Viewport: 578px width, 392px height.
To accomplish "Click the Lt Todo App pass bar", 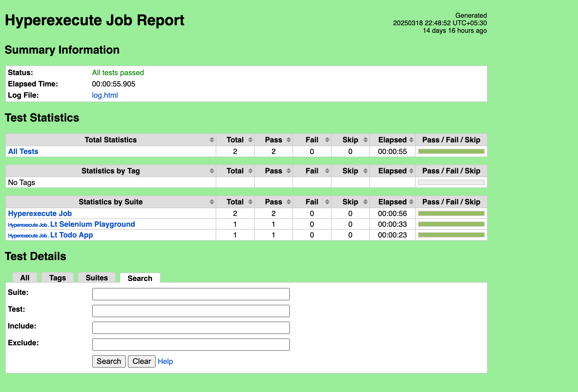I will point(451,235).
